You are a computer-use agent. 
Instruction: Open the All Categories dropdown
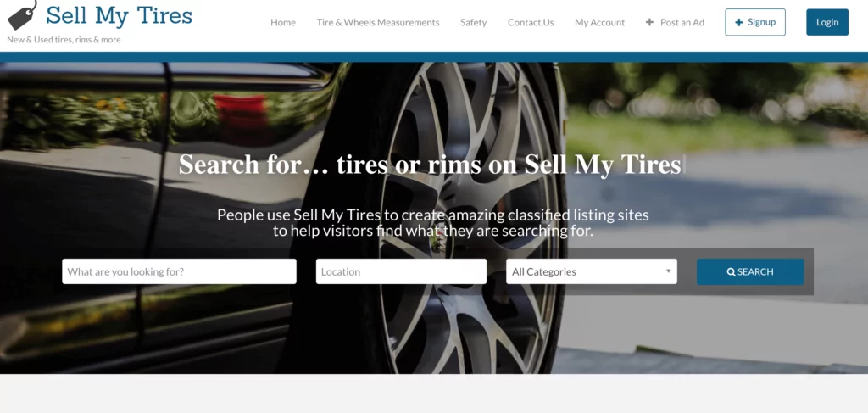coord(591,271)
